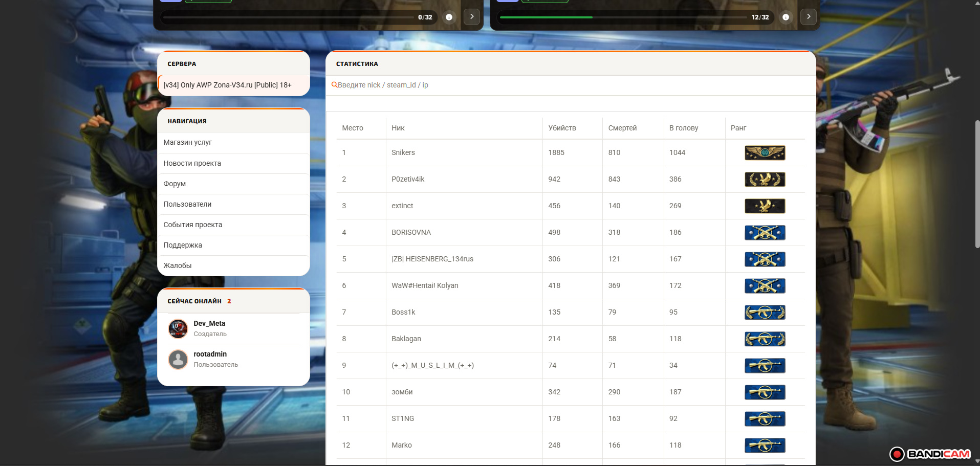Click the search magnifier icon in statistics
Viewport: 980px width, 466px height.
[x=334, y=85]
